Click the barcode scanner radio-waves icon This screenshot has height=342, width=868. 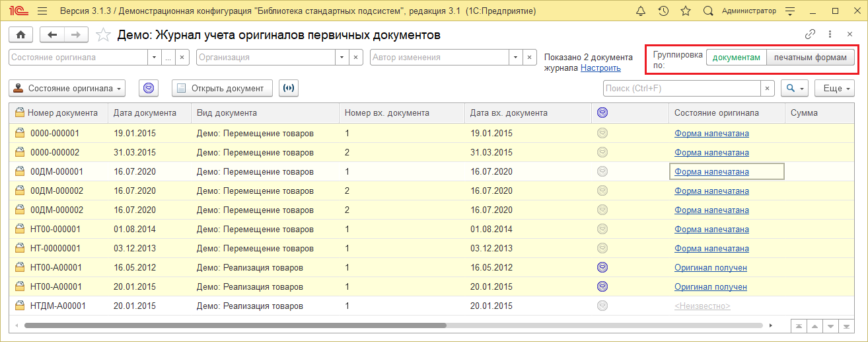(x=289, y=88)
